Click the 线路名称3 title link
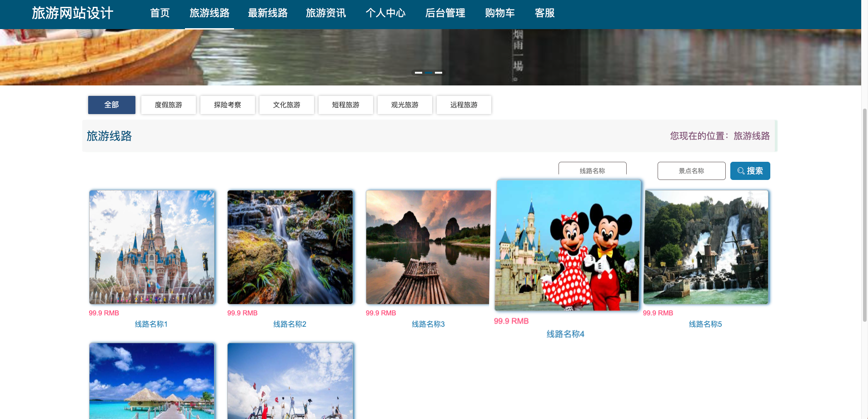Screen dimensions: 868x419 (428, 324)
